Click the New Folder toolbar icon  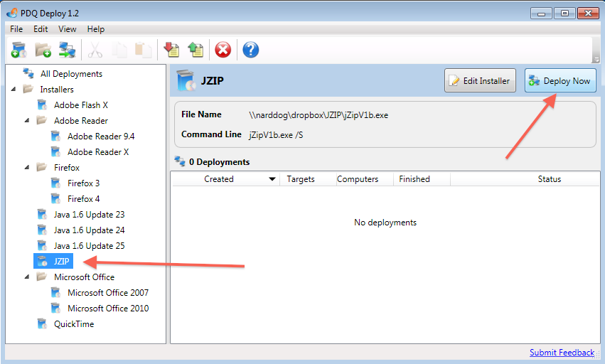tap(43, 50)
